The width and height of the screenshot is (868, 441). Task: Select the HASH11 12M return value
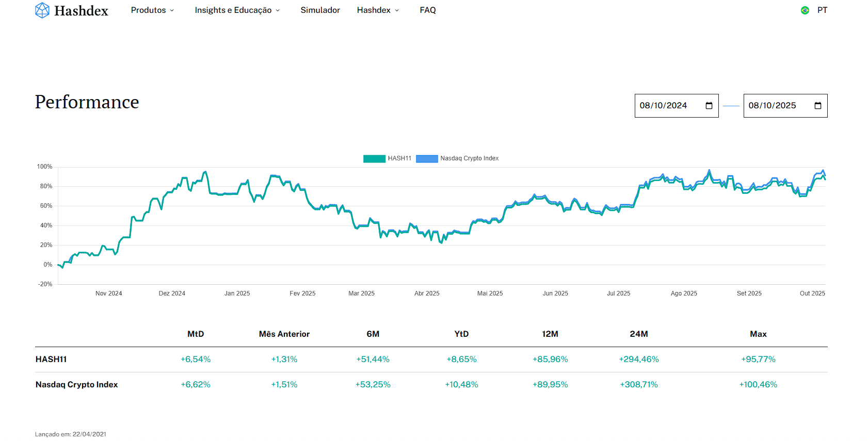coord(550,360)
